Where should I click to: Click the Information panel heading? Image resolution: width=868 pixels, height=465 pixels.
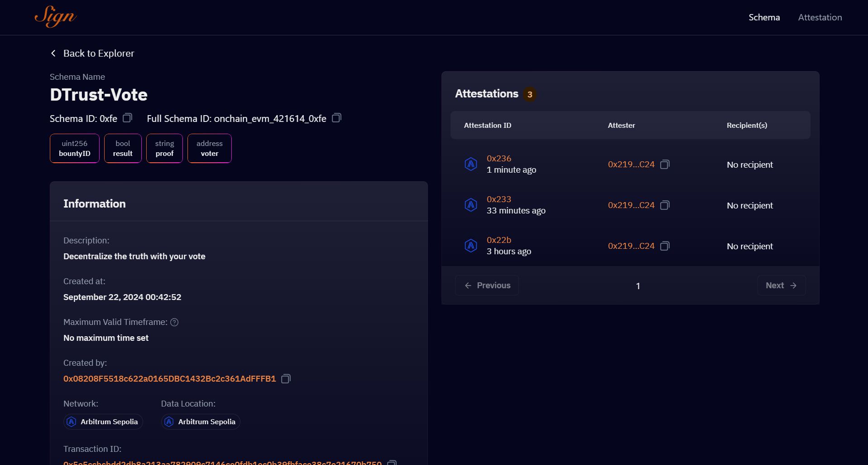coord(95,204)
